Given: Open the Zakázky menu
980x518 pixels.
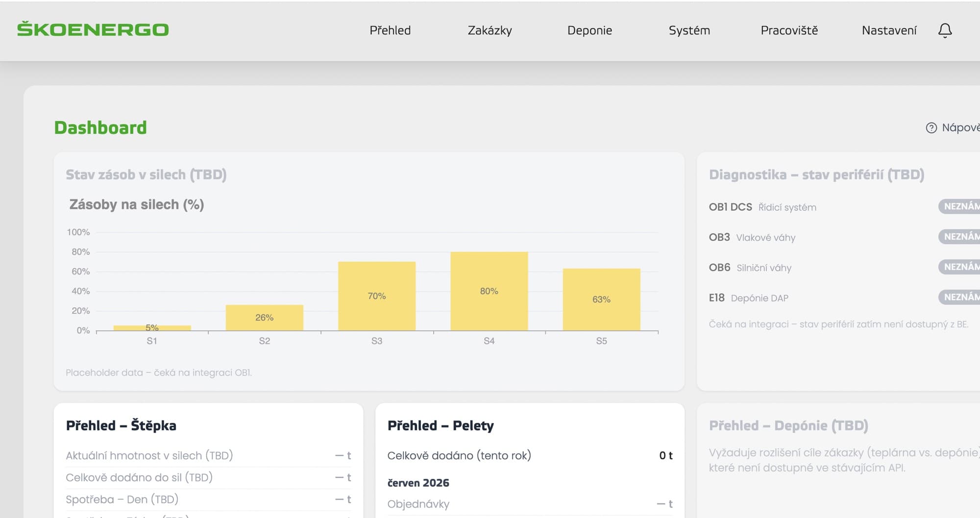Looking at the screenshot, I should [x=490, y=30].
